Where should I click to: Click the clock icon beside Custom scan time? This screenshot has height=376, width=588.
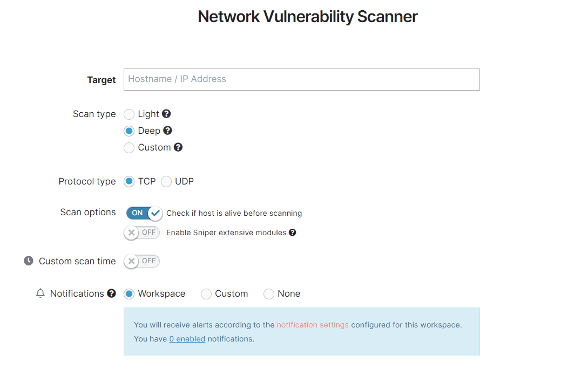point(28,261)
